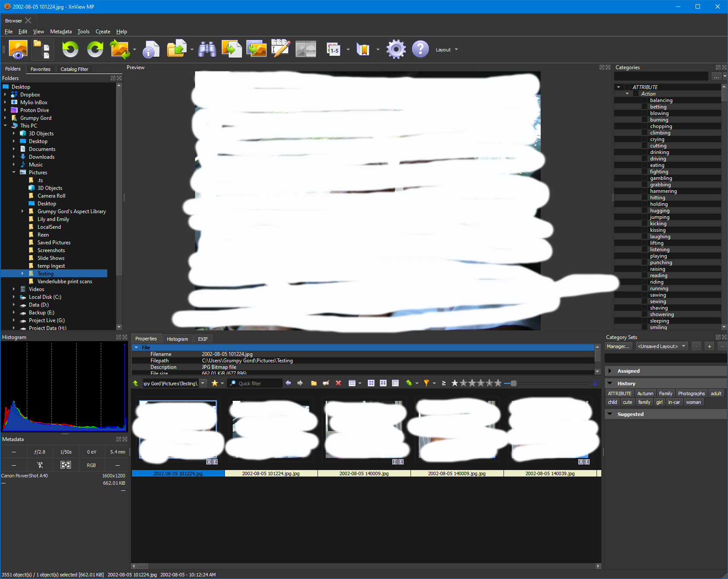Click the 'Photographs' history tag button
Viewport: 728px width, 579px height.
(x=691, y=393)
